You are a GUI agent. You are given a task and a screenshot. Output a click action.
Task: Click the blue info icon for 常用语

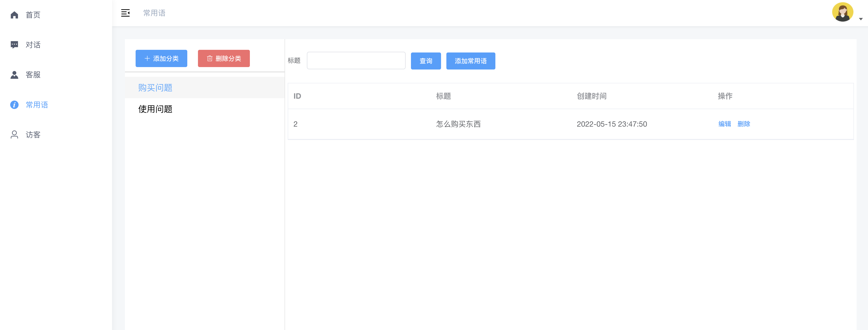coord(14,104)
